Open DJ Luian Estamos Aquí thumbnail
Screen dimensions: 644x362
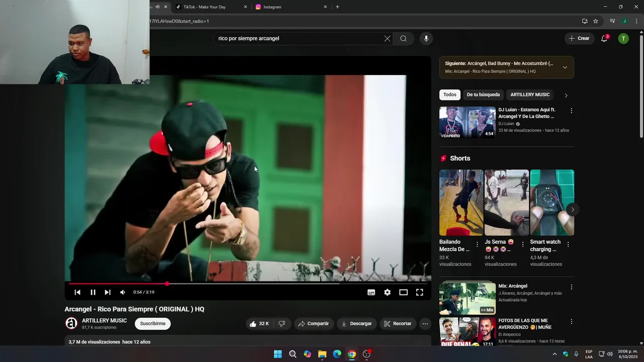(467, 122)
